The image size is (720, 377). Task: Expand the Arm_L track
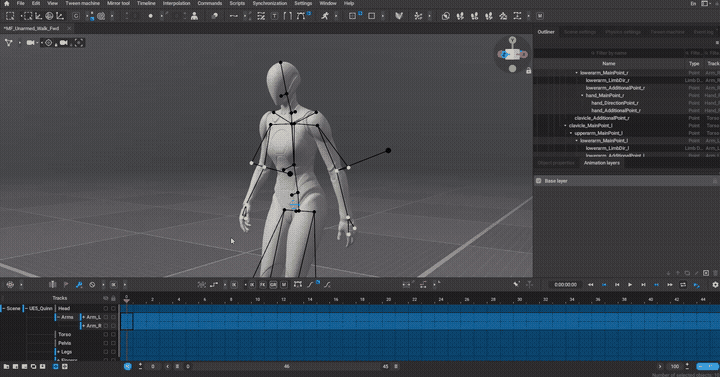[x=84, y=317]
